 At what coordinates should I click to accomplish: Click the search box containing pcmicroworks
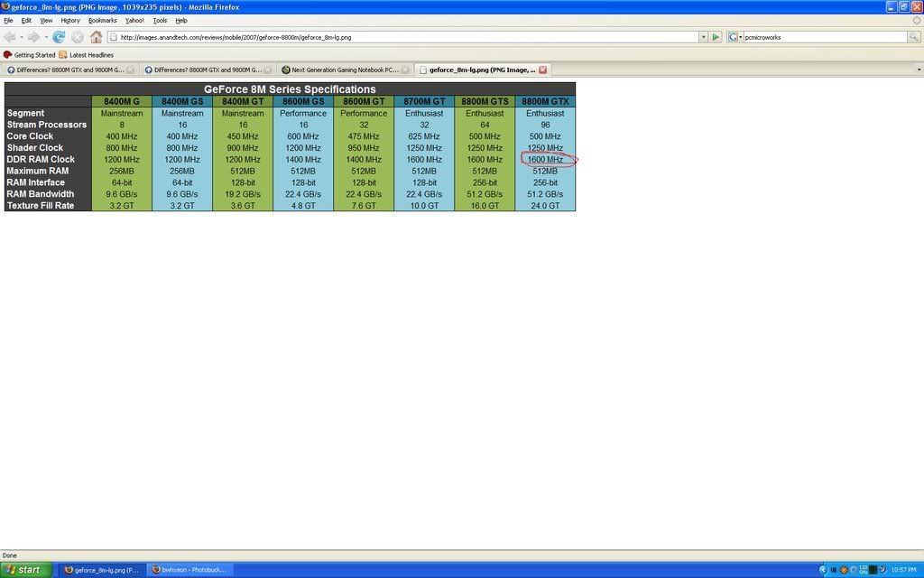825,37
